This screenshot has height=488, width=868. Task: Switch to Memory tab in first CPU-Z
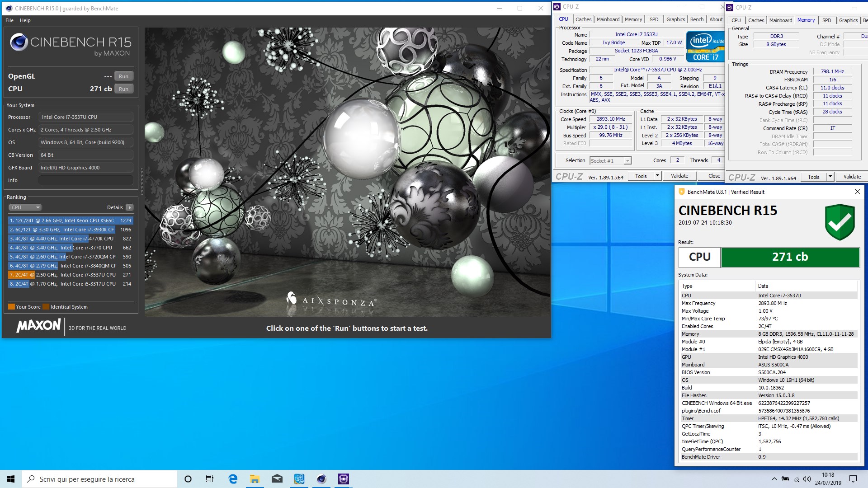[x=633, y=19]
